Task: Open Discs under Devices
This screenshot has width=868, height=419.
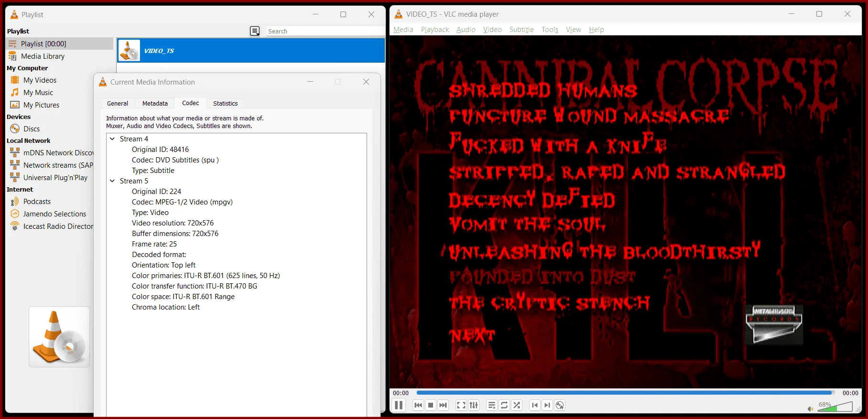Action: tap(32, 129)
